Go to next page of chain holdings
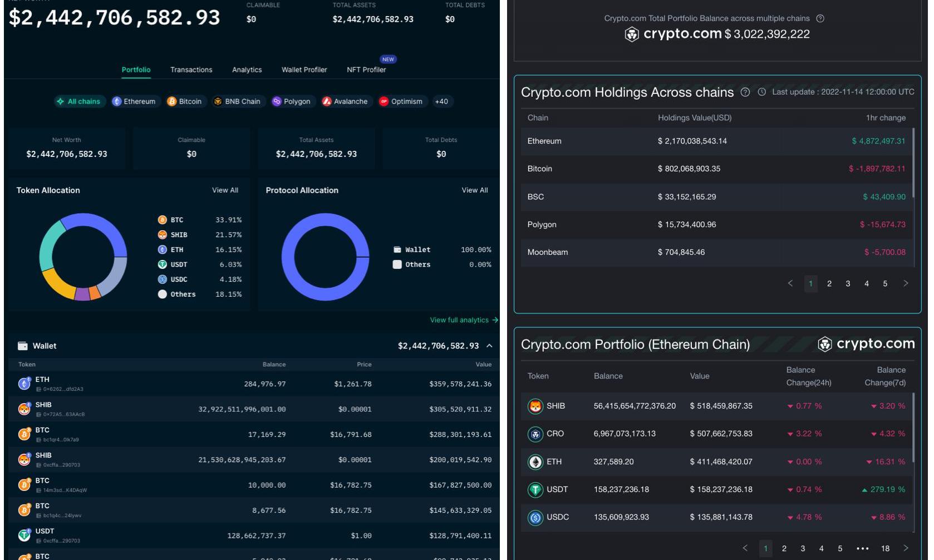The width and height of the screenshot is (934, 560). tap(906, 283)
